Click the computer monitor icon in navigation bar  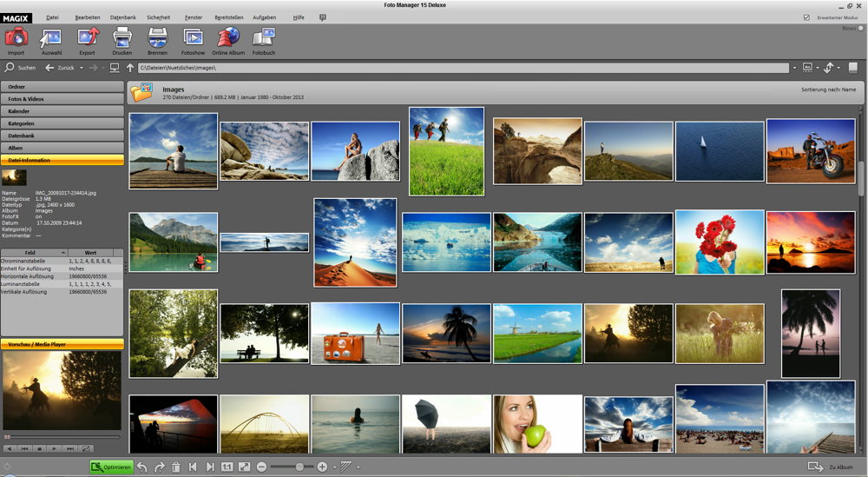click(115, 68)
